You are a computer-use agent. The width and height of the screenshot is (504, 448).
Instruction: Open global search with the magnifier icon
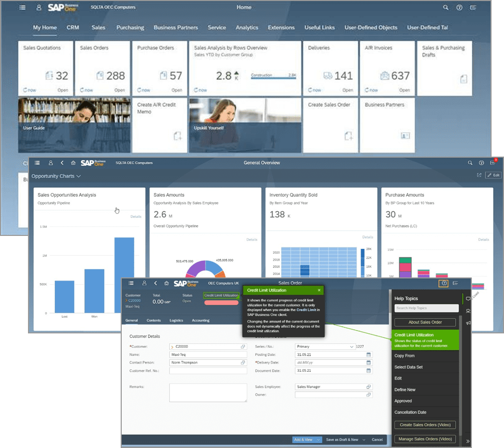point(445,7)
